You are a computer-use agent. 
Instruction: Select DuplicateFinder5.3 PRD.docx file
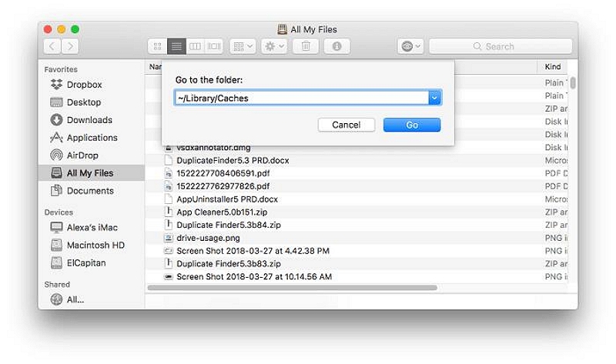[x=233, y=160]
